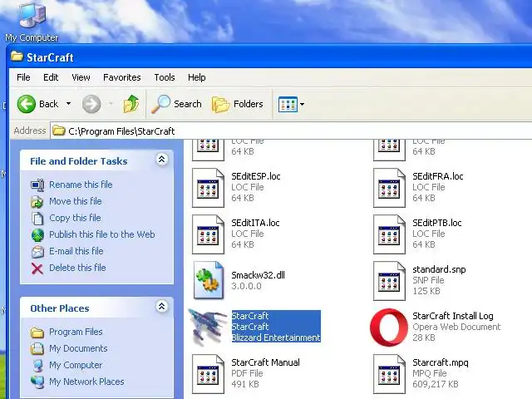Collapse File and Folder Tasks panel
This screenshot has width=532, height=399.
[x=162, y=159]
